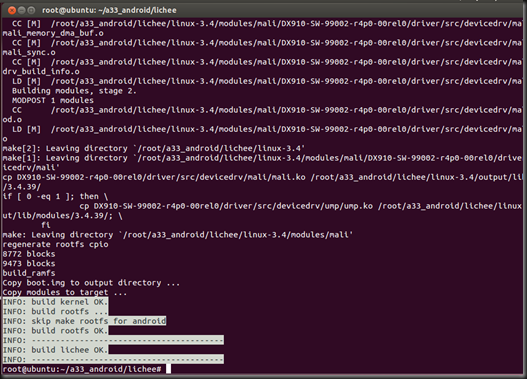Click 'INFO: build lichee OK.' line
527x379 pixels.
(55, 350)
